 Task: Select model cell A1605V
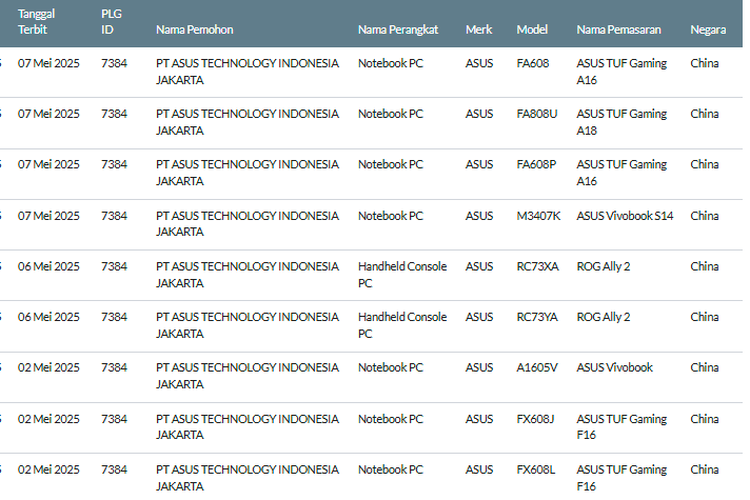coord(537,367)
